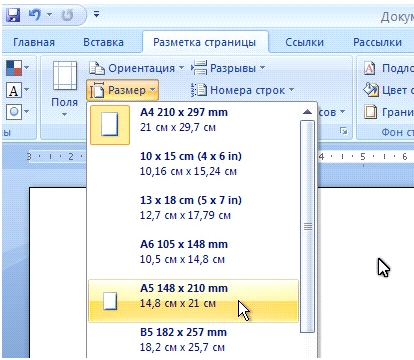Click the Redo icon in Quick Access toolbar
414x360 pixels.
point(68,15)
